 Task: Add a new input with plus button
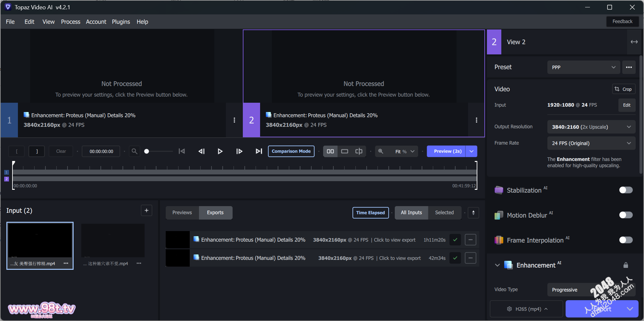(147, 211)
